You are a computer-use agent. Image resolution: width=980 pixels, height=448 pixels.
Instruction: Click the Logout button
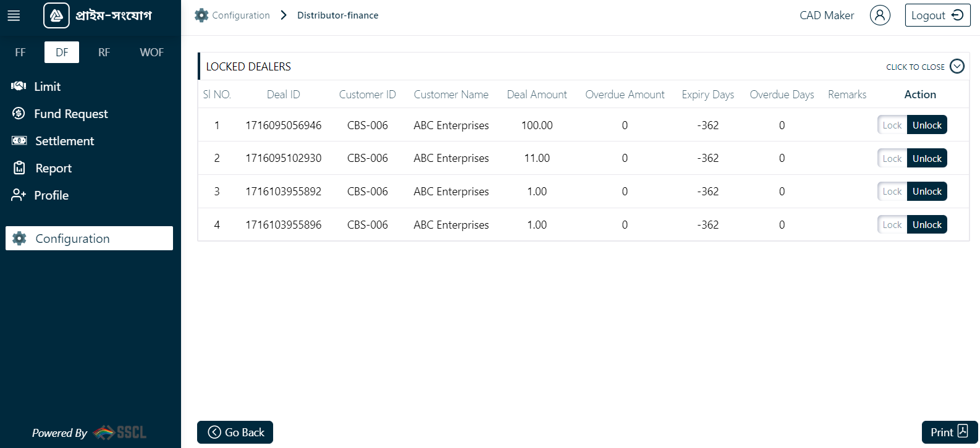pos(937,15)
